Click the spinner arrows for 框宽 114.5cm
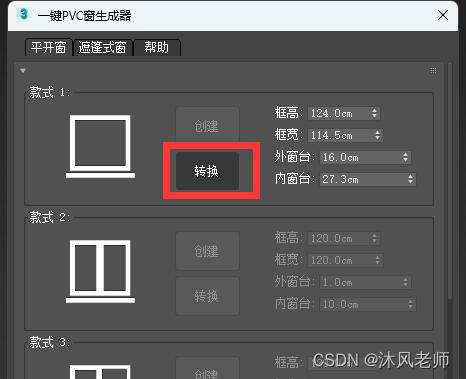The image size is (466, 379). (377, 135)
